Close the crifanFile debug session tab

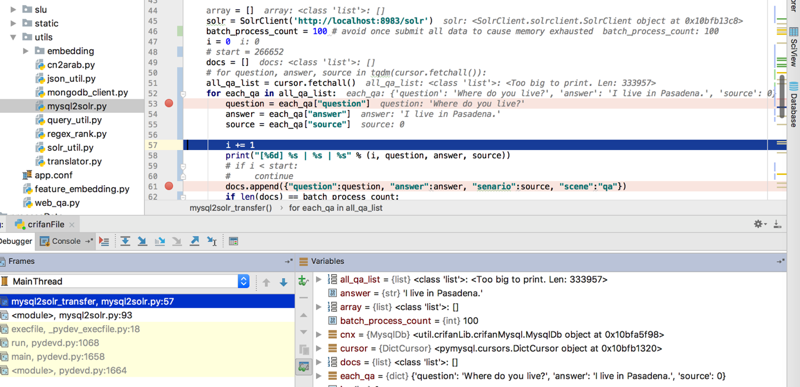(72, 224)
